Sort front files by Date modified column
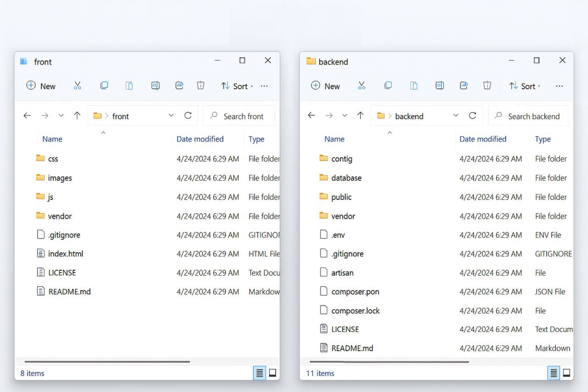The width and height of the screenshot is (588, 392). coord(200,139)
